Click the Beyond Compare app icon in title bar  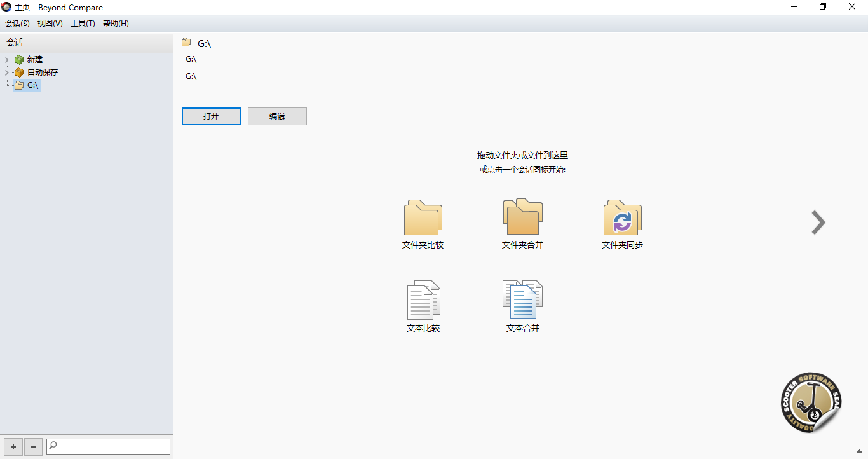(6, 7)
